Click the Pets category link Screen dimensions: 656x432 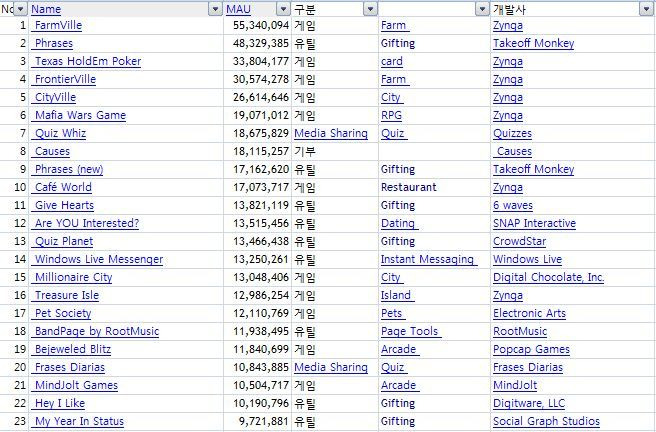point(392,313)
